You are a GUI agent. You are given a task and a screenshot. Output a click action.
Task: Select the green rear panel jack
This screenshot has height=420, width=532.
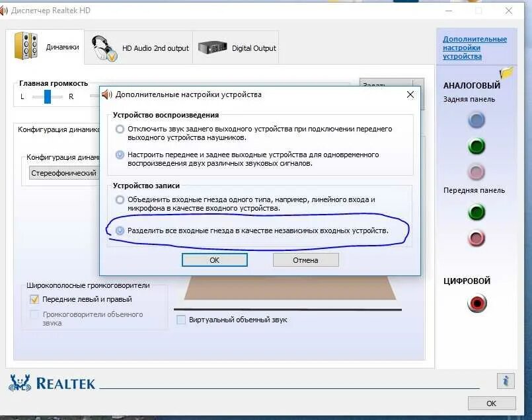[476, 146]
